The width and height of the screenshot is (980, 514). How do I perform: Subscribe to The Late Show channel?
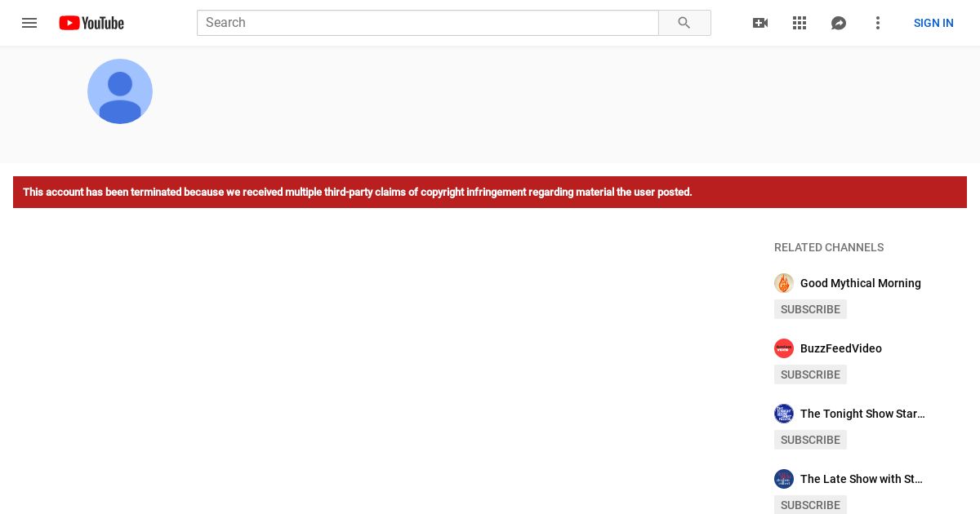pyautogui.click(x=810, y=505)
